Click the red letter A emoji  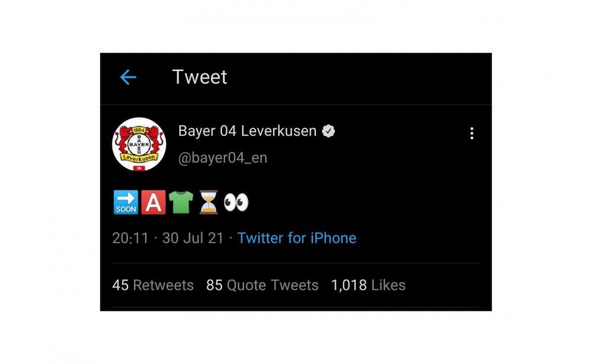coord(152,203)
